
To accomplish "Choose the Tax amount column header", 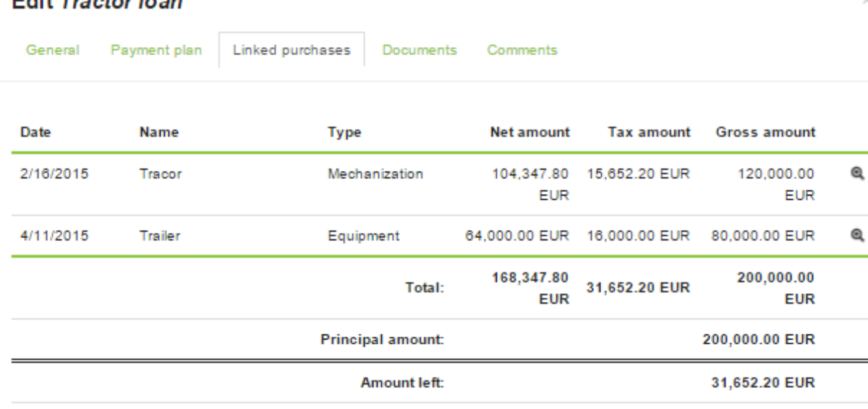I will coord(649,132).
